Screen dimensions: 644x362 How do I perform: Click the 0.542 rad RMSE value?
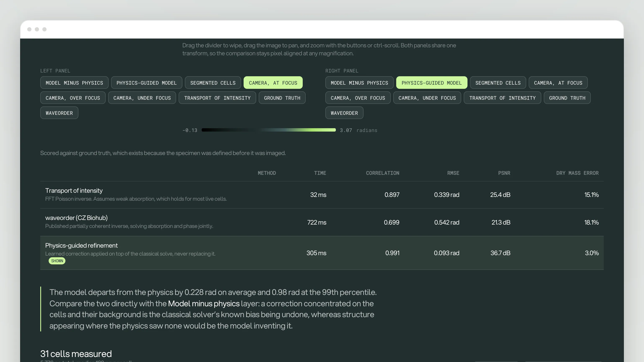[x=447, y=223]
